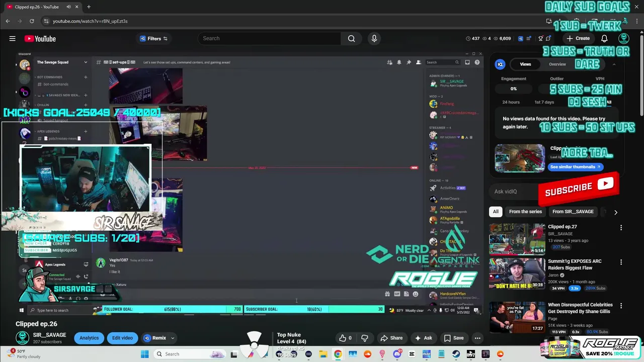Viewport: 644px width, 362px height.
Task: Go back in the browser
Action: 8,21
